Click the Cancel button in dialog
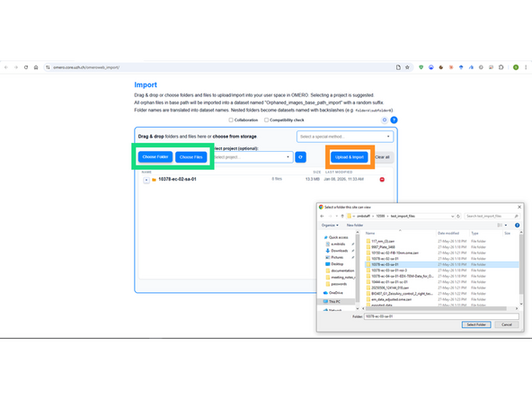 coord(507,324)
